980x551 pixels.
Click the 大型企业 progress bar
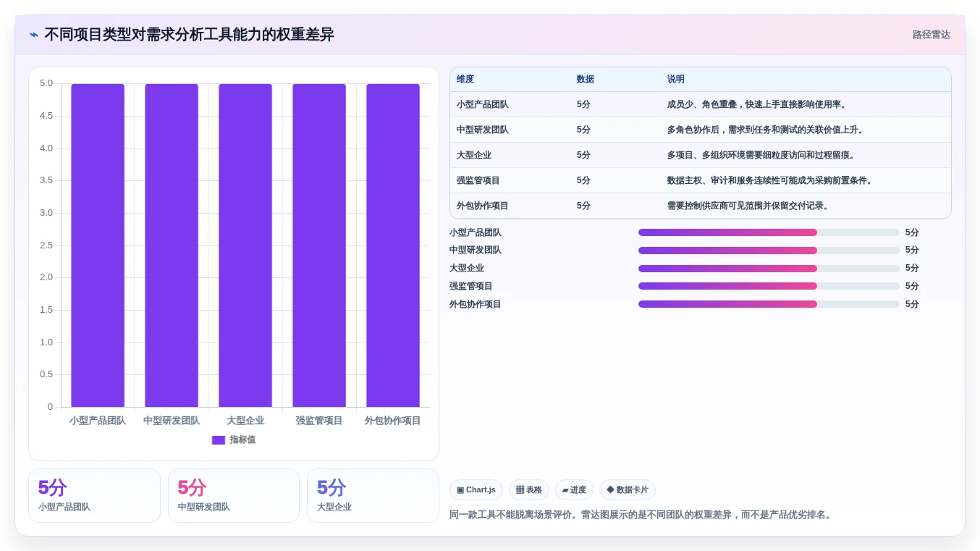769,269
